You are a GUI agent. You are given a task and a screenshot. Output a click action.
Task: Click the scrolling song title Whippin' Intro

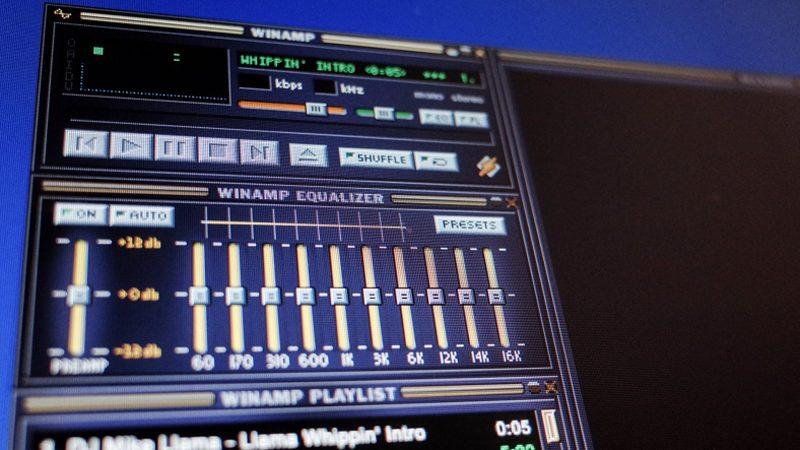click(322, 68)
